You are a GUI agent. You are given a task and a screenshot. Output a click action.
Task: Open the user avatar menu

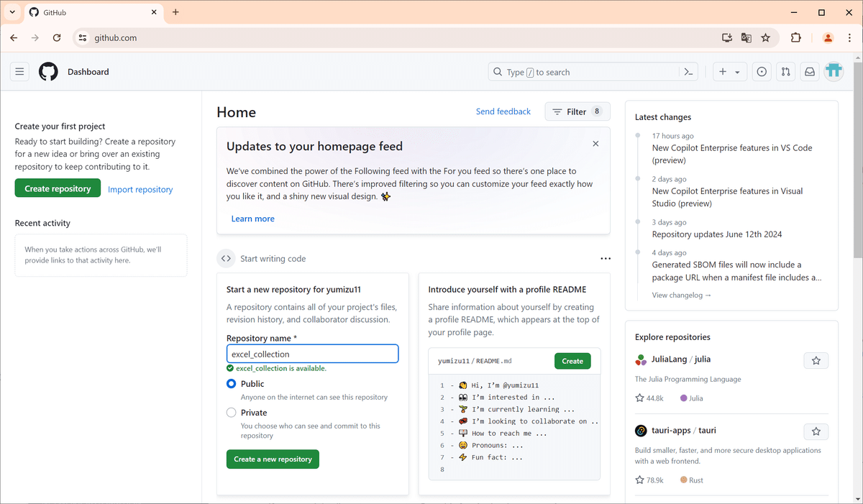click(834, 71)
